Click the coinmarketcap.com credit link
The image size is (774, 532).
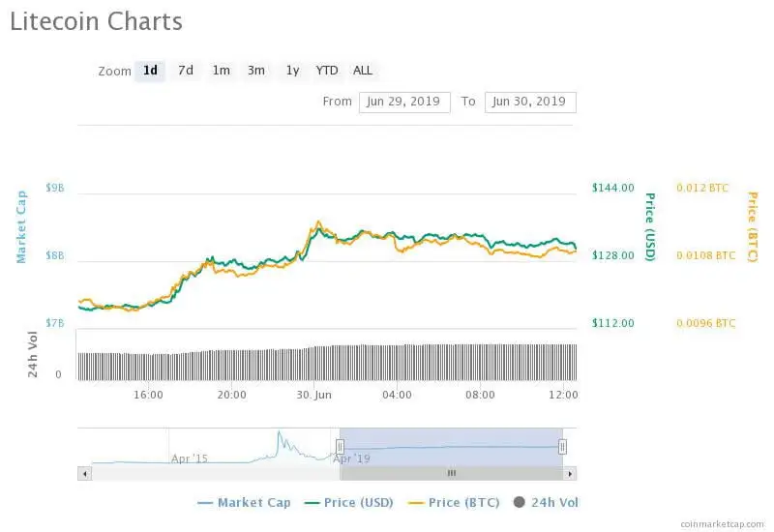[x=722, y=523]
